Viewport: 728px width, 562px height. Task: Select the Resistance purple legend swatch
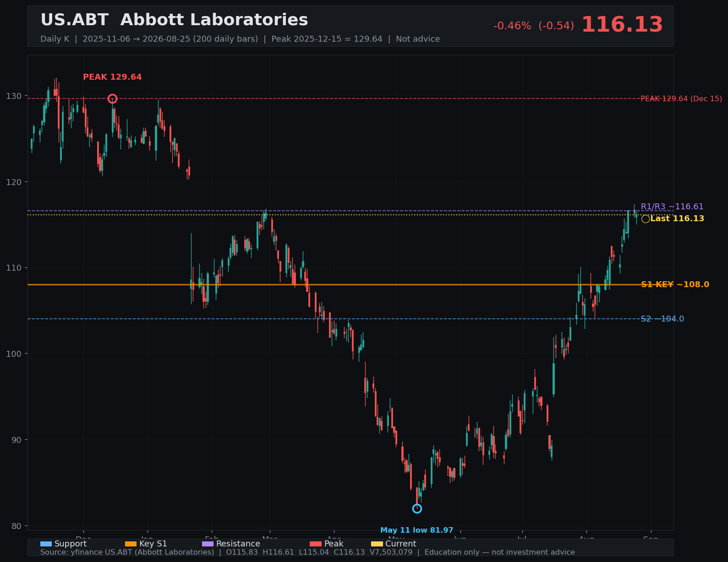pyautogui.click(x=208, y=544)
